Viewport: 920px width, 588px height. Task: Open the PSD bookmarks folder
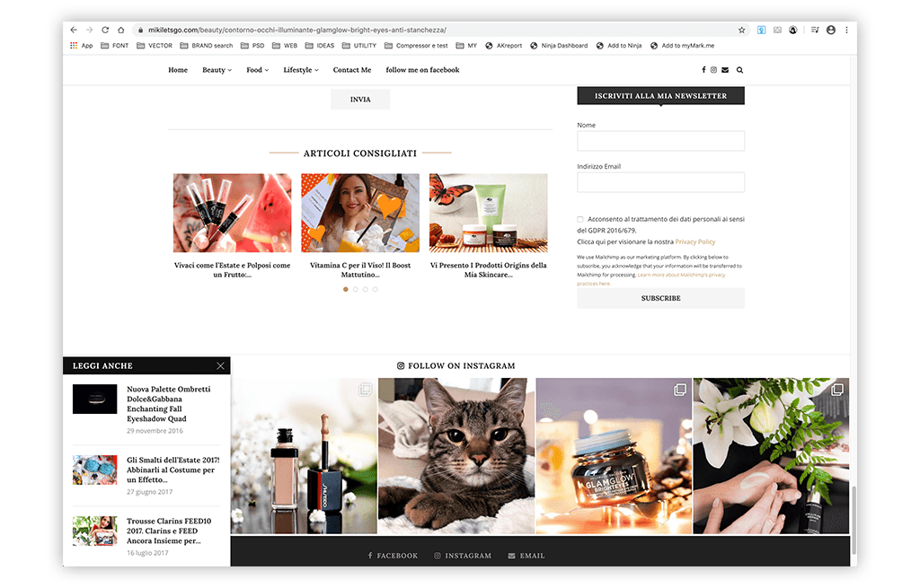(x=252, y=46)
